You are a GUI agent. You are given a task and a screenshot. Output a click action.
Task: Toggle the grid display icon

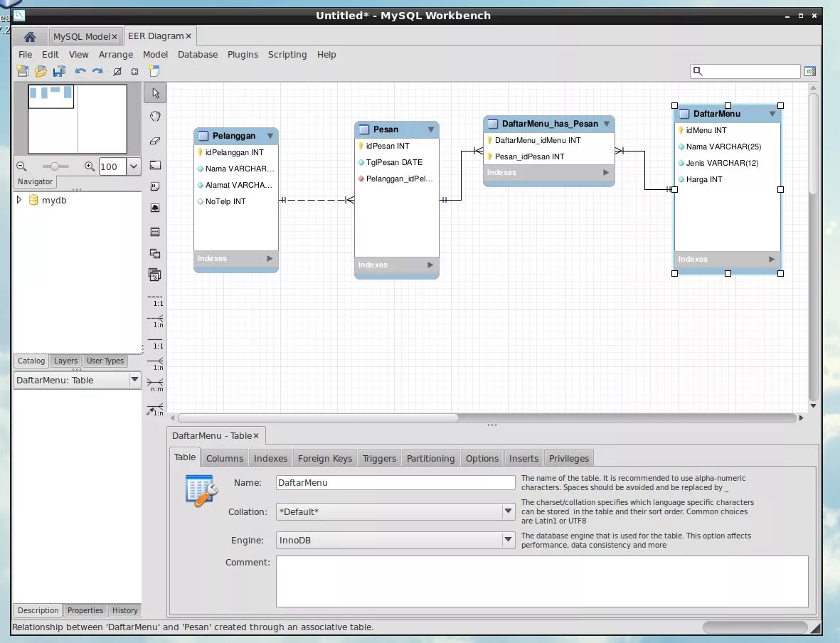117,71
